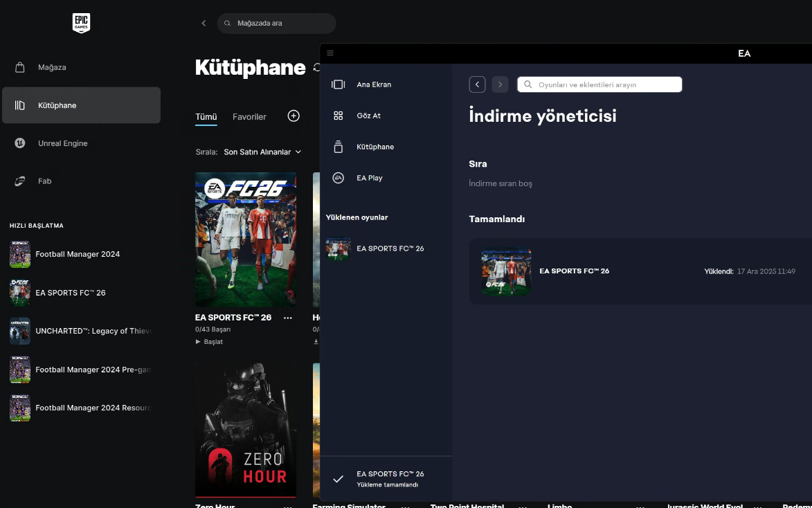The height and width of the screenshot is (508, 812).
Task: Click the EA Kütüphane library icon
Action: (x=339, y=147)
